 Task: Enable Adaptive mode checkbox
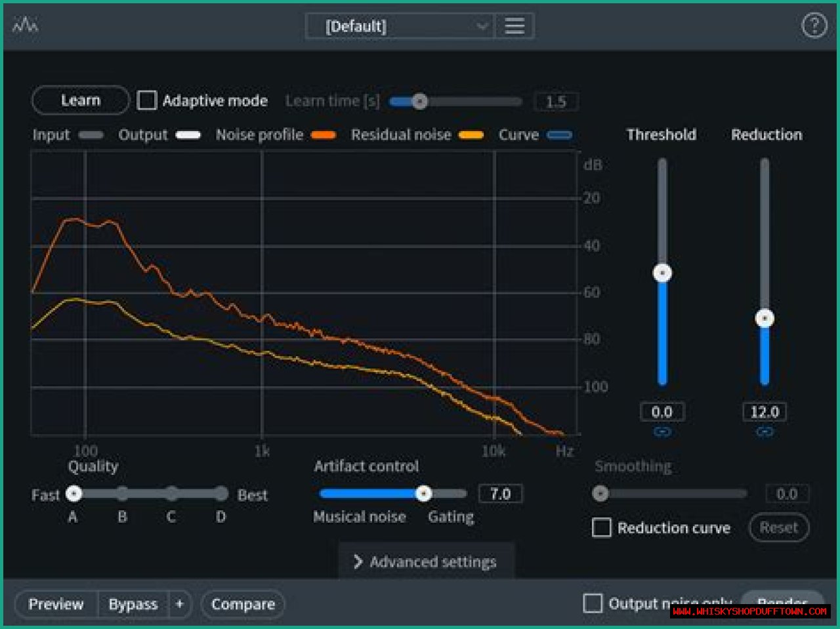[x=147, y=100]
